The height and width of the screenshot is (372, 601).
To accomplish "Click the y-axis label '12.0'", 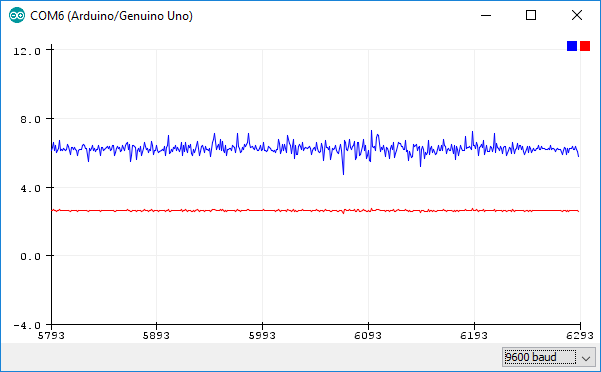I will coord(27,51).
